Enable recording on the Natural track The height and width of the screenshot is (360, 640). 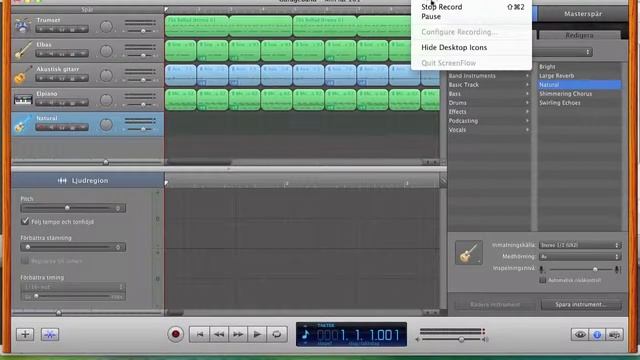40,127
